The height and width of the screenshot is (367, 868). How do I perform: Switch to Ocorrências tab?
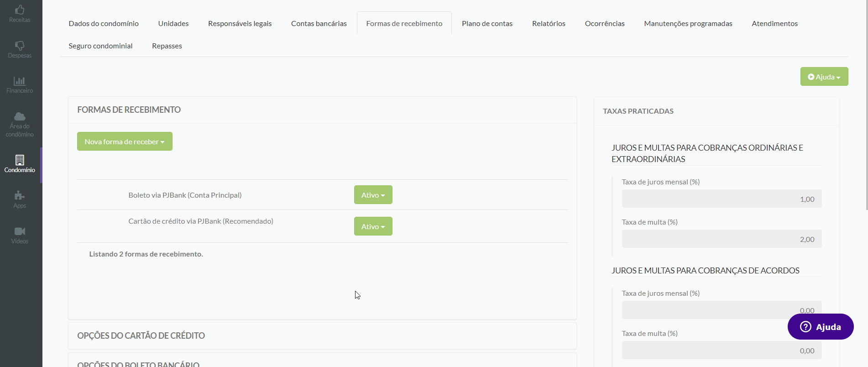605,23
